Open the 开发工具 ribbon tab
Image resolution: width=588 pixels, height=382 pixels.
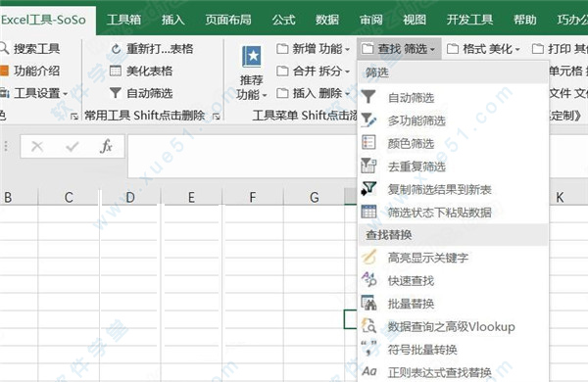469,20
